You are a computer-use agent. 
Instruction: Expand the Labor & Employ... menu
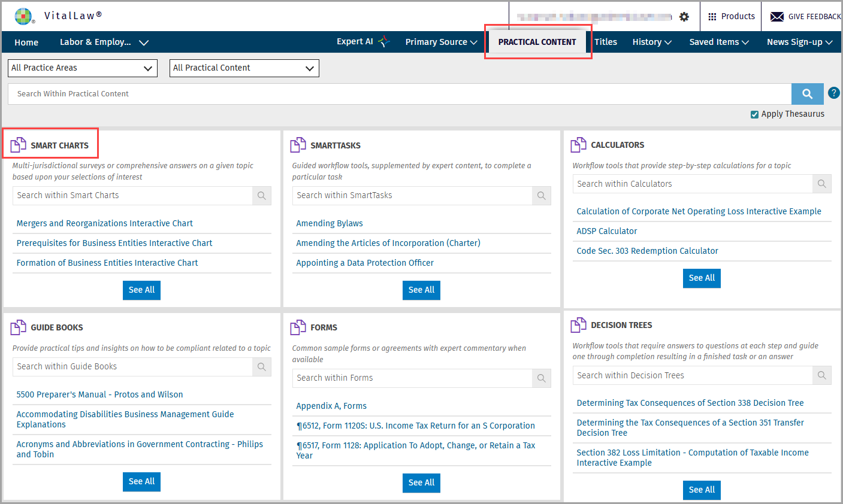point(104,42)
